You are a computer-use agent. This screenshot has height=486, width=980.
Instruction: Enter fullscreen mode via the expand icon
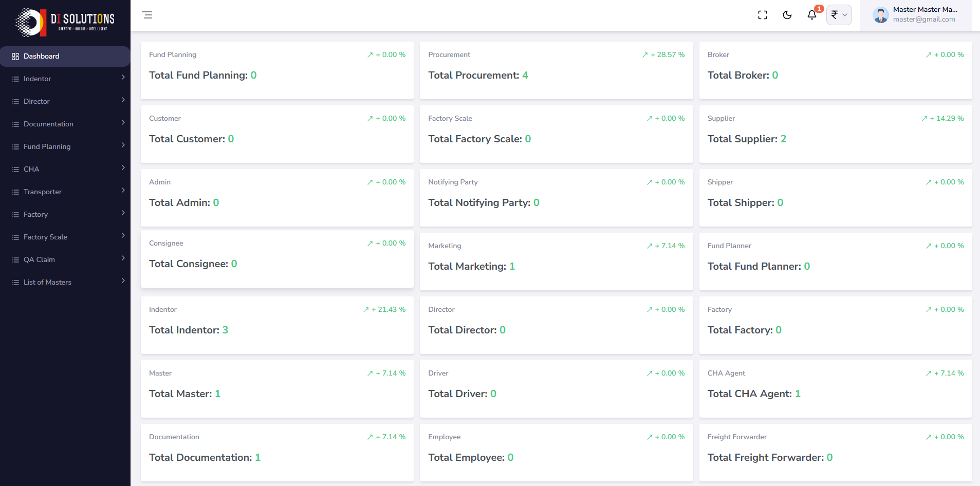click(x=763, y=15)
